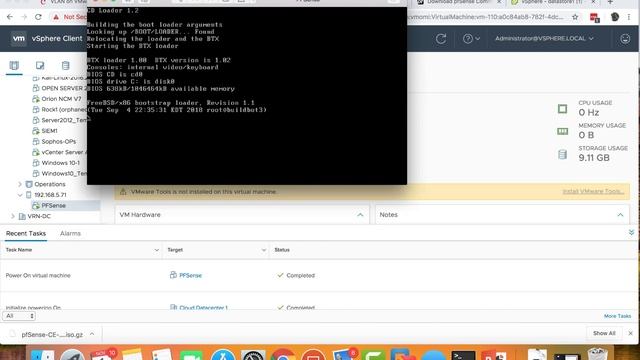Click the browser address bar URL
Viewport: 640px width, 360px height.
click(486, 17)
